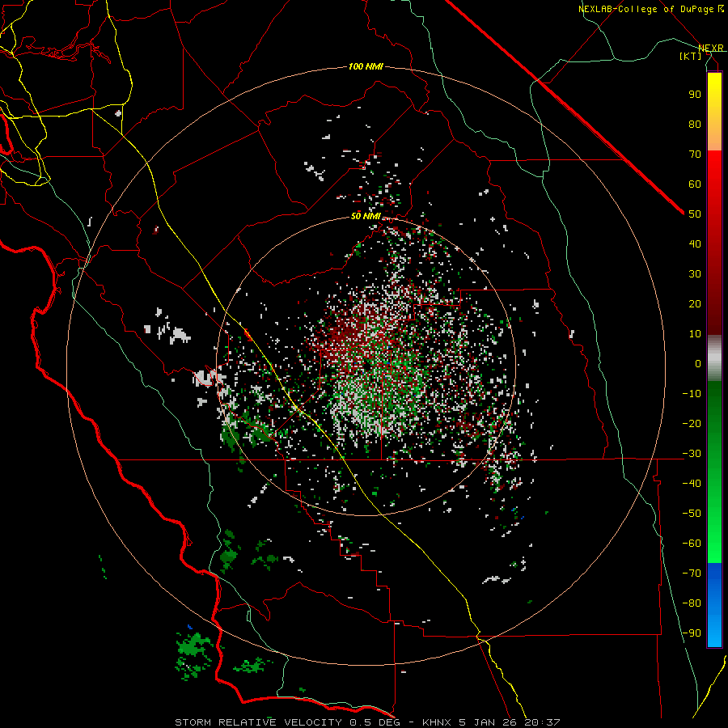Click the -70 value on velocity scale

692,574
